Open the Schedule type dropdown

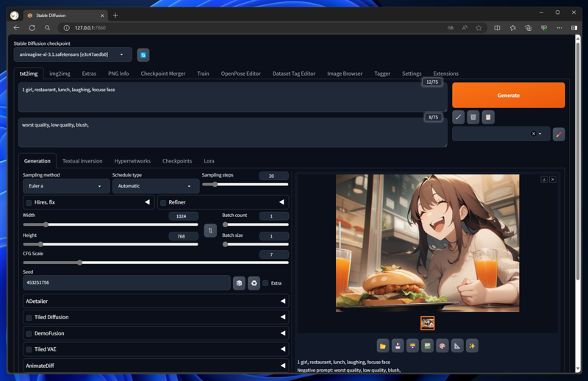(x=156, y=186)
